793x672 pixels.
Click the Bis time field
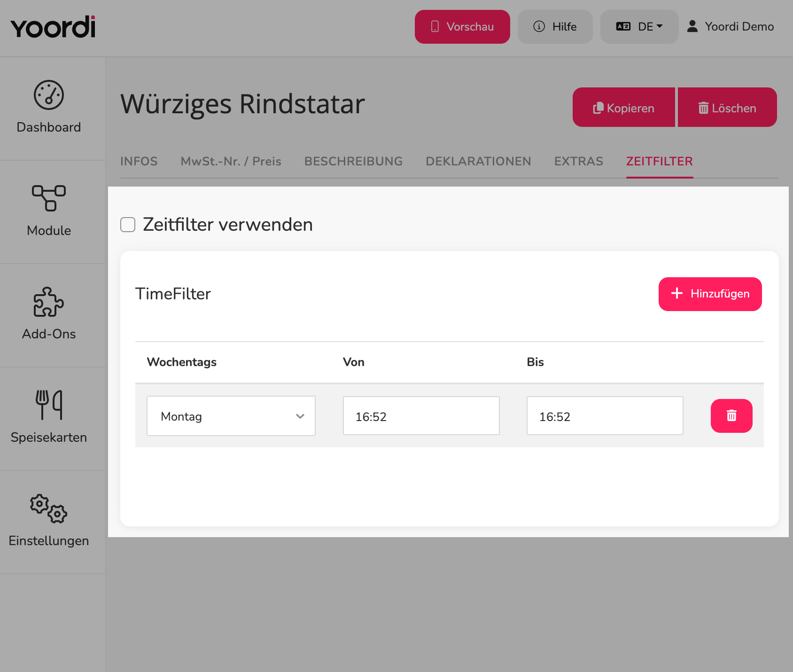click(x=605, y=416)
